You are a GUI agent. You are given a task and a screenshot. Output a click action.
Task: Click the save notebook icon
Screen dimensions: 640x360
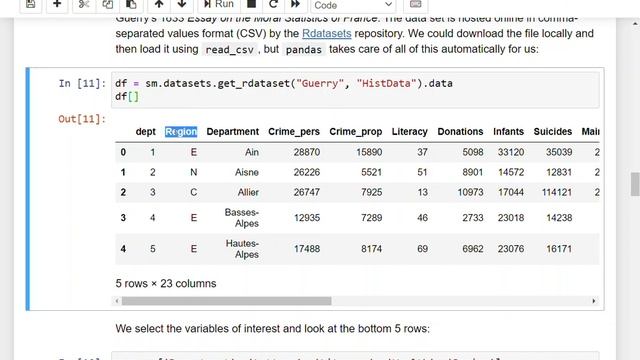[31, 4]
